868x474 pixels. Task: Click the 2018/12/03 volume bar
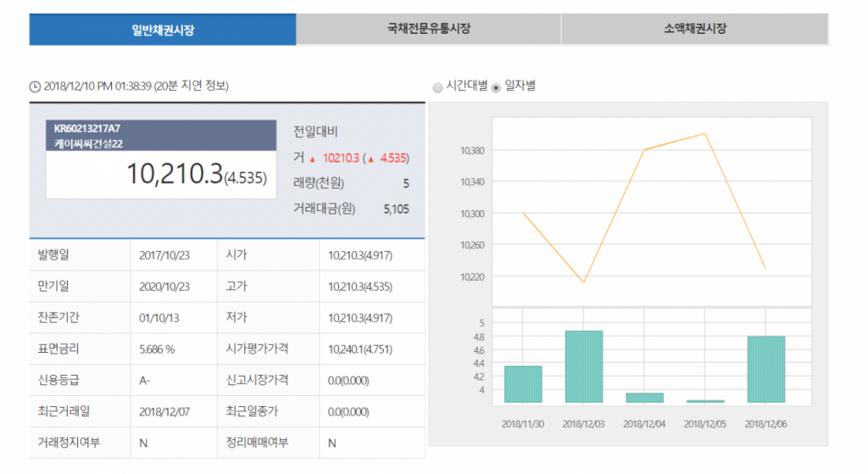click(x=583, y=366)
